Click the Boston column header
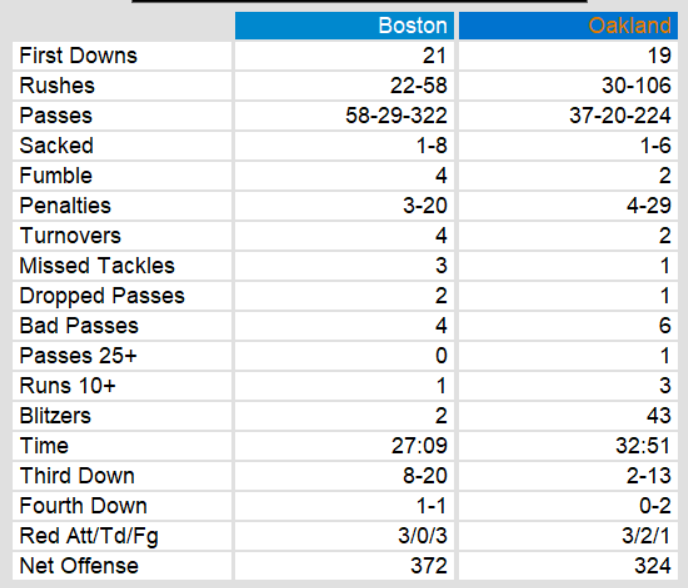 coord(413,25)
